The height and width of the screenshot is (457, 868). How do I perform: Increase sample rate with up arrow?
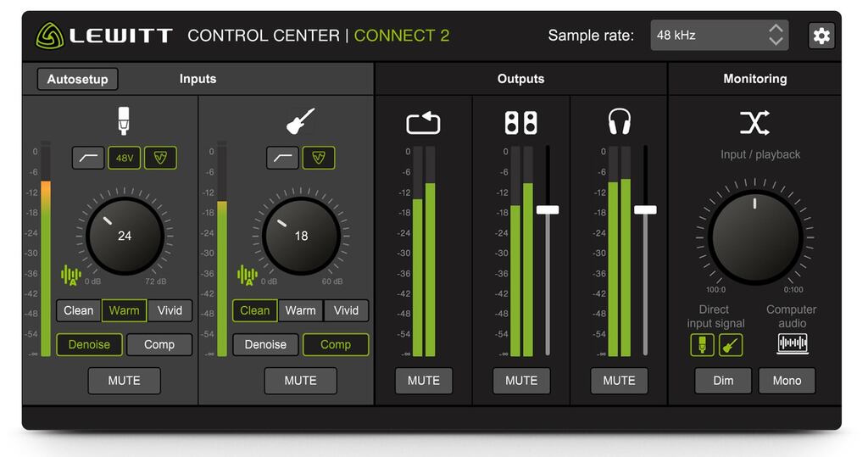click(x=776, y=29)
